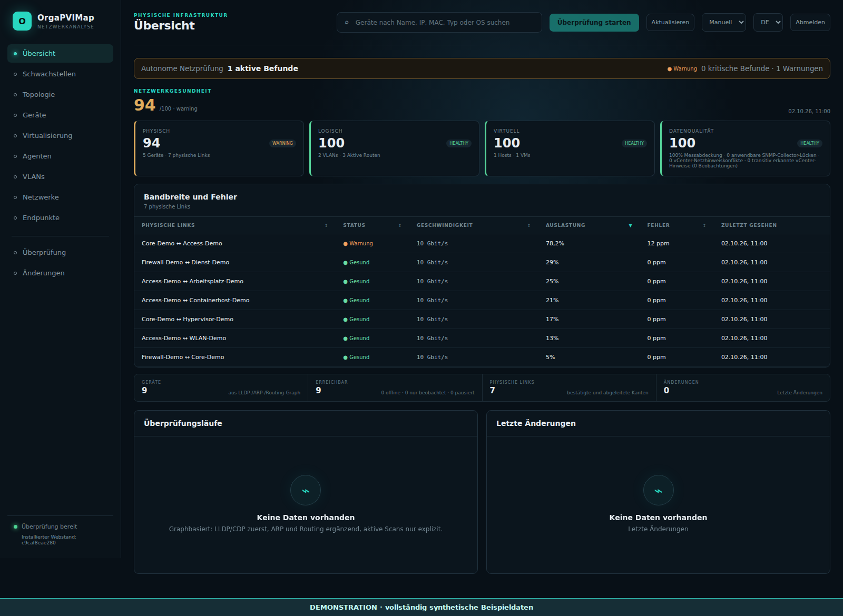Image resolution: width=843 pixels, height=616 pixels.
Task: Click the OrgaPVIMap logo icon
Action: [x=22, y=21]
